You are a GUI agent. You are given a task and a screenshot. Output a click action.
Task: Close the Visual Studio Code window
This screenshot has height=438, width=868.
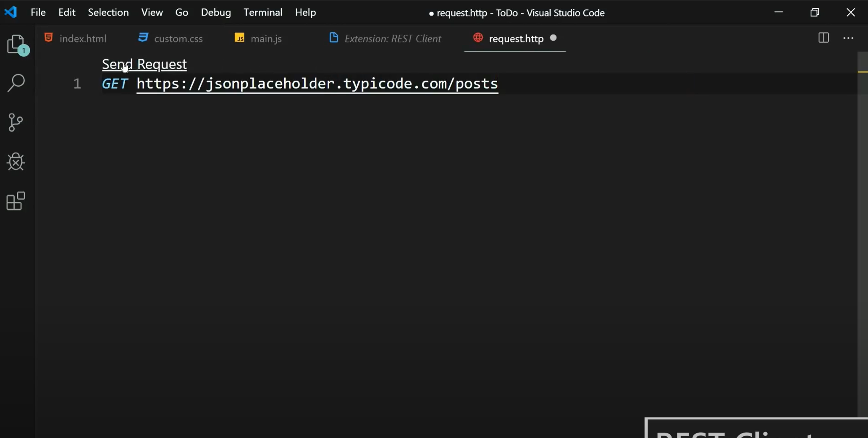coord(851,12)
